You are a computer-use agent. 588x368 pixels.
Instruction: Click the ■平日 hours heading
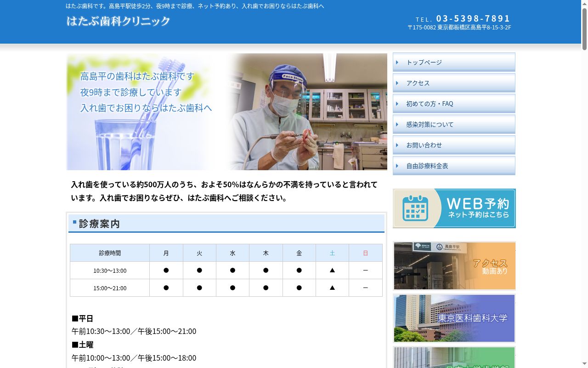[83, 318]
